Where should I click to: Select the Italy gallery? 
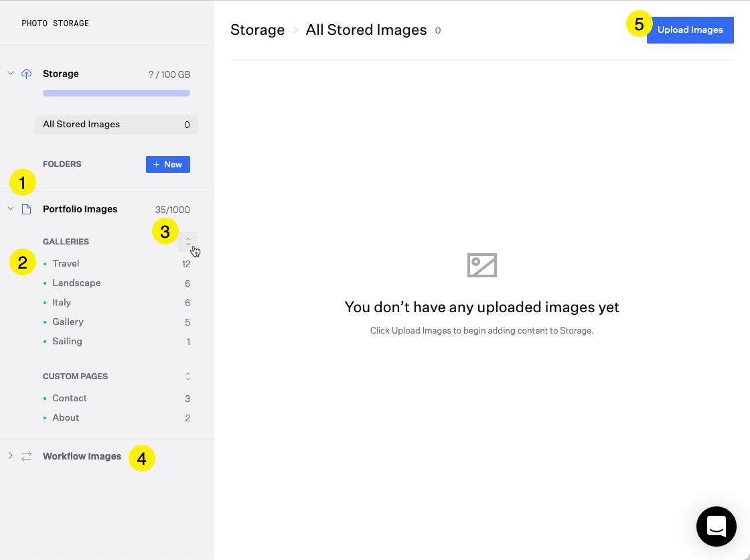point(62,303)
